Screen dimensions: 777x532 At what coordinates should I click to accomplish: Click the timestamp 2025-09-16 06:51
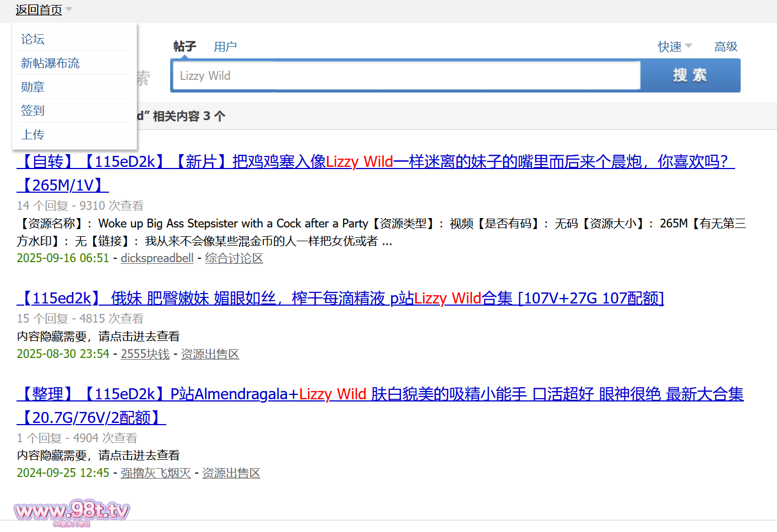click(63, 258)
